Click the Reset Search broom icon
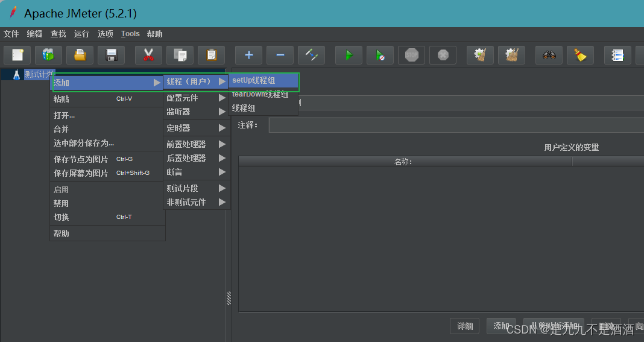The height and width of the screenshot is (342, 644). pos(580,55)
